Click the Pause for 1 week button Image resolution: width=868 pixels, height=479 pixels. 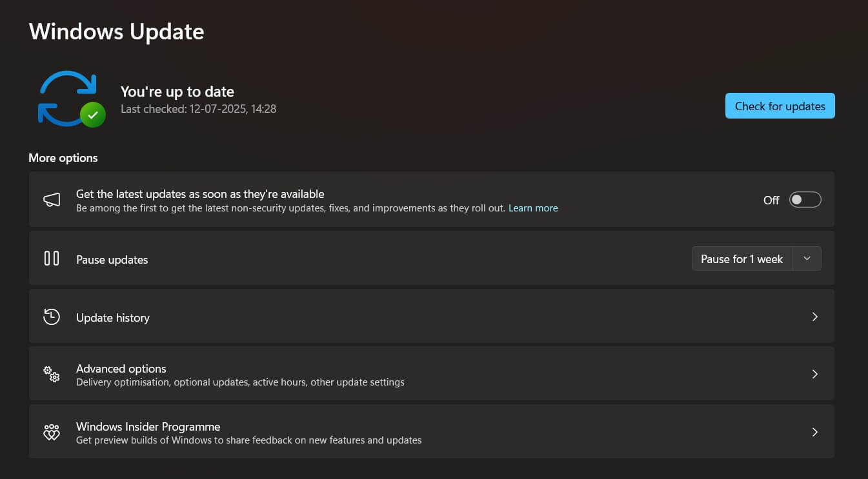click(x=742, y=259)
